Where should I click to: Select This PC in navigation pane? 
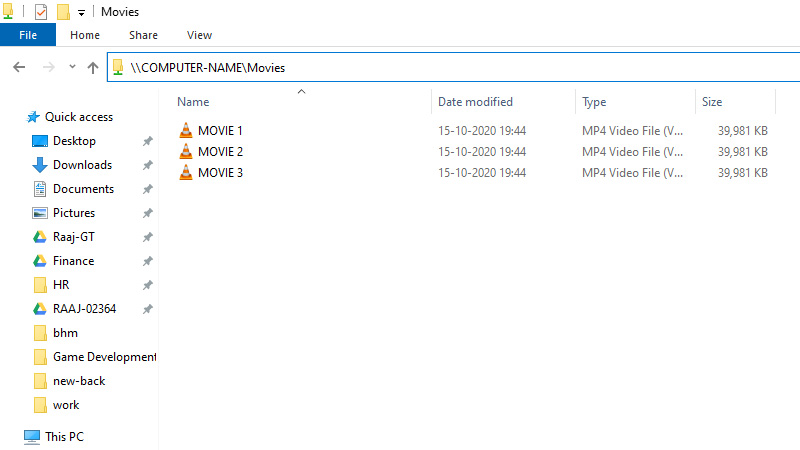click(x=64, y=437)
